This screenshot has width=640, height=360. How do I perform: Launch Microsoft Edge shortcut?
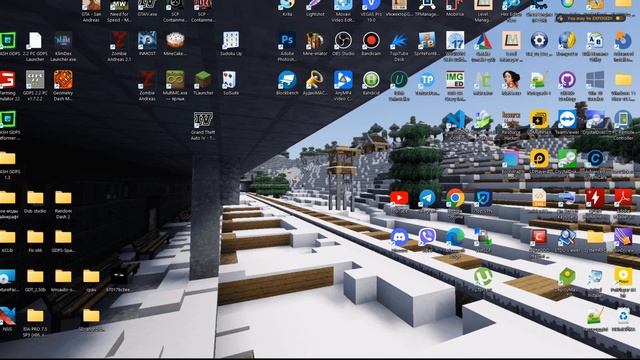455,237
